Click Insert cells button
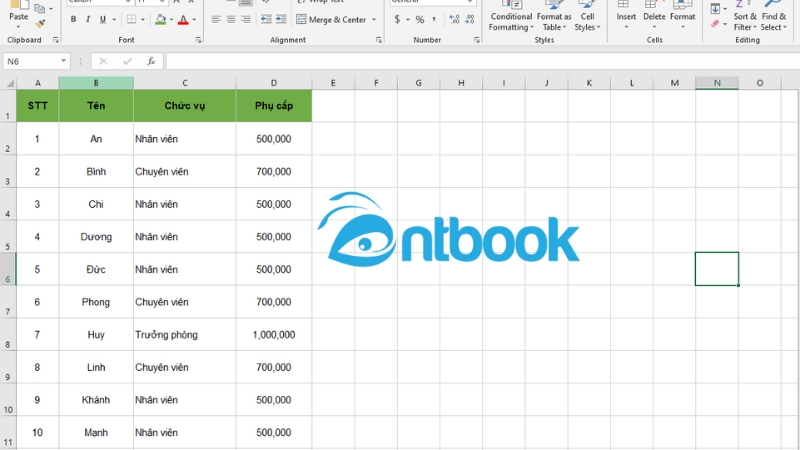The height and width of the screenshot is (450, 800). 626,15
